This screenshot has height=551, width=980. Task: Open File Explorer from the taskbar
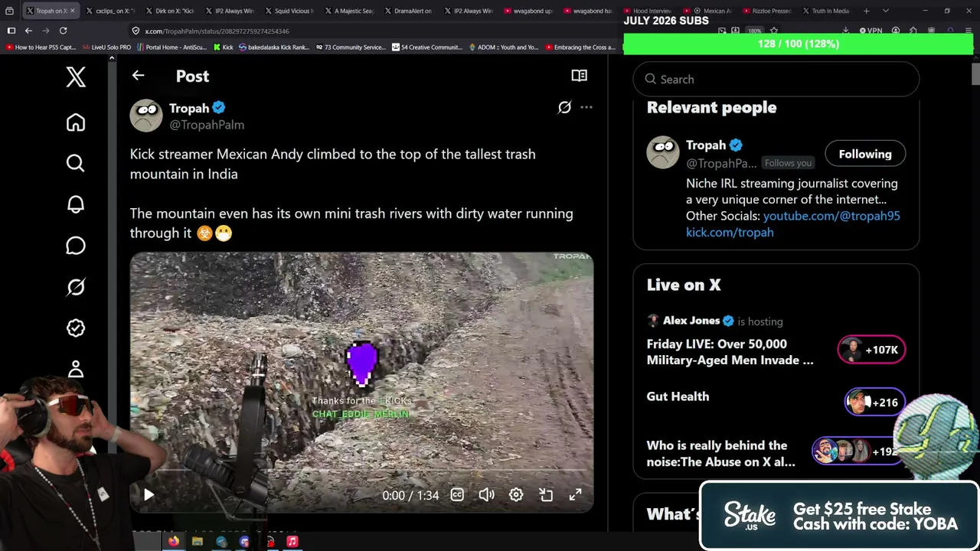pos(198,541)
